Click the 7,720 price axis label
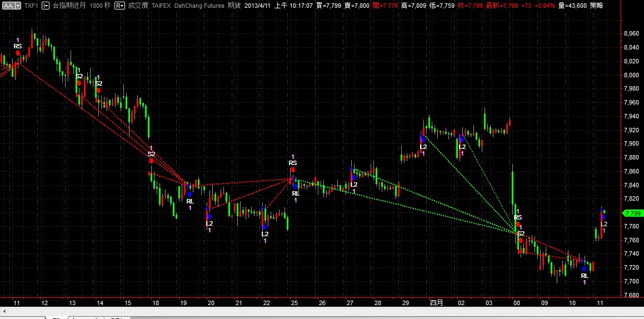The width and height of the screenshot is (644, 319). coord(631,267)
